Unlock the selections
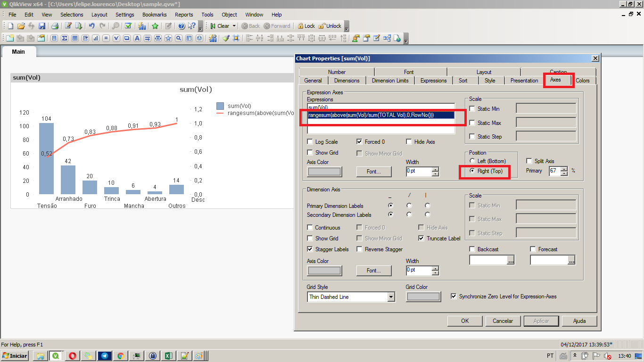This screenshot has height=362, width=644. 330,26
